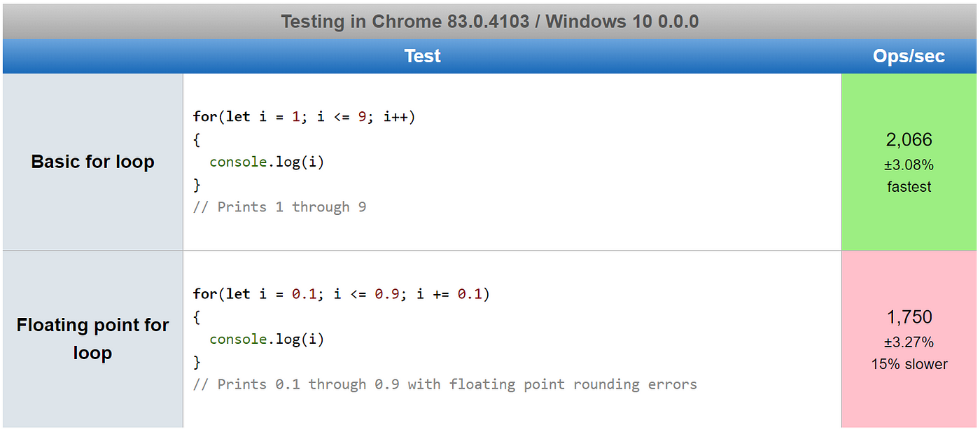Click the 'Basic for loop' row label

click(x=92, y=162)
